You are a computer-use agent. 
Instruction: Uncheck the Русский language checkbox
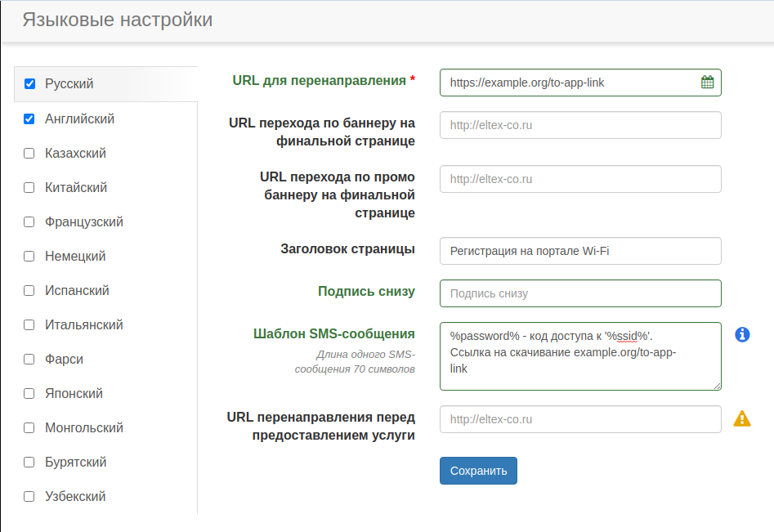(x=29, y=84)
